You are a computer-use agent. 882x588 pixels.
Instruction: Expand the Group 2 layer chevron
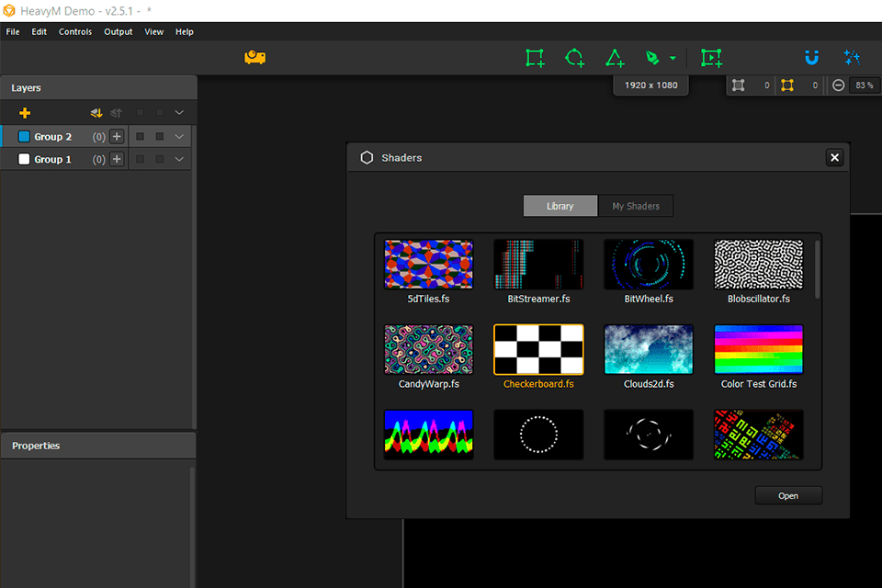click(179, 136)
